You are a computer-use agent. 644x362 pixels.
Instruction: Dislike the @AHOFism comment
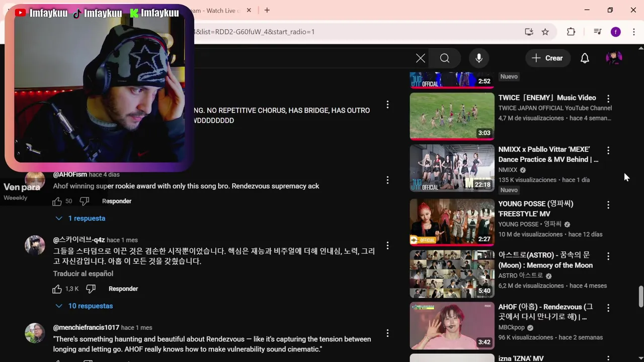pyautogui.click(x=85, y=201)
